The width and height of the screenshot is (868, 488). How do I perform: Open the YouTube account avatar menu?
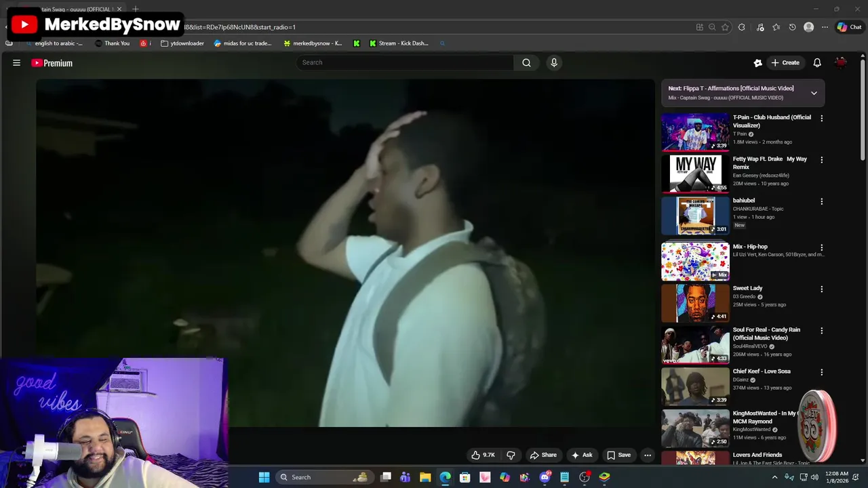point(841,62)
